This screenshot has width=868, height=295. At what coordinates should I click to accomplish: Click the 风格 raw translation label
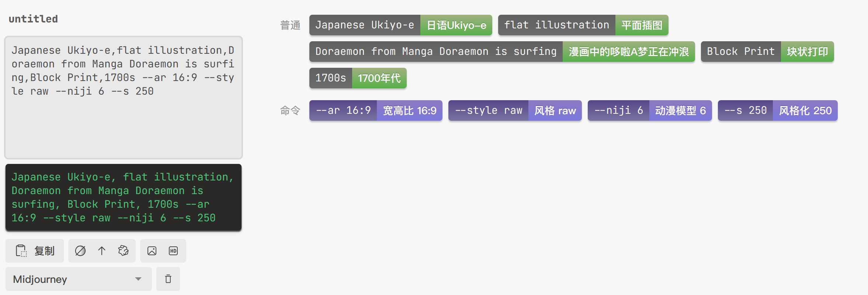coord(555,110)
